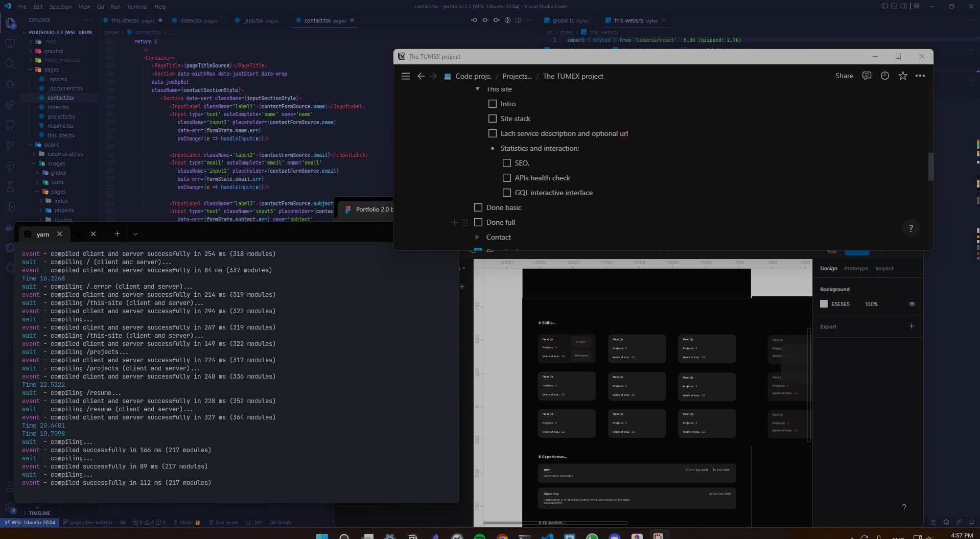Close the yarn terminal tab
This screenshot has height=539, width=980.
point(60,233)
